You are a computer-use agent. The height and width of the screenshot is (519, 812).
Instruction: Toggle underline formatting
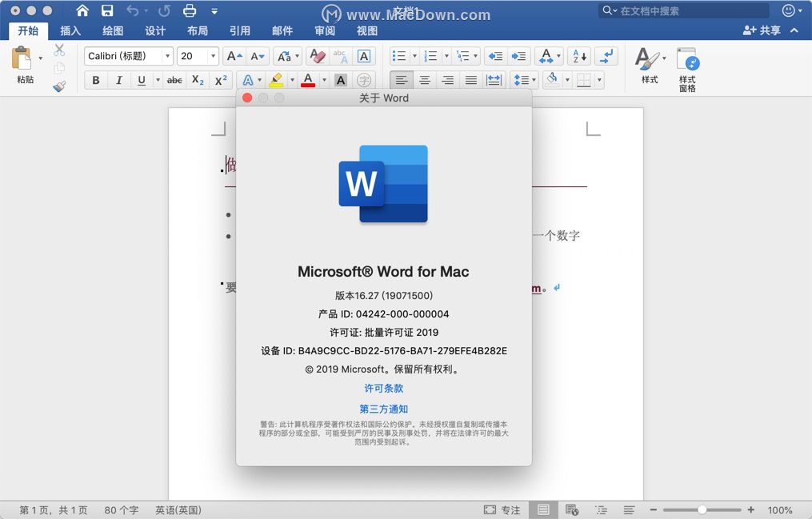pyautogui.click(x=142, y=80)
